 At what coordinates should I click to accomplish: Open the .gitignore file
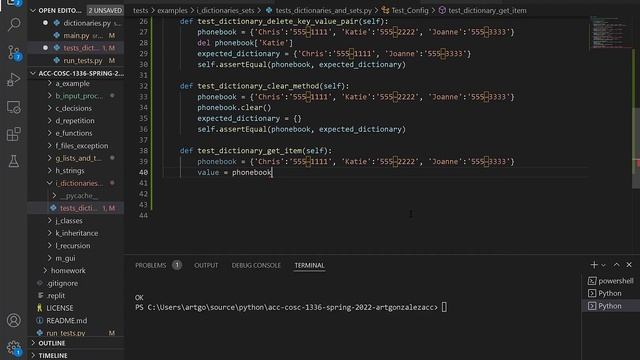point(76,283)
